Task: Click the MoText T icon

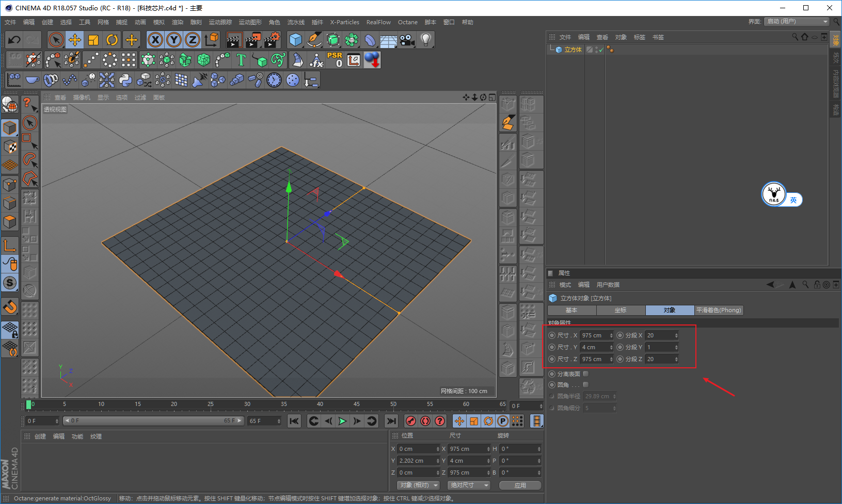Action: point(241,60)
